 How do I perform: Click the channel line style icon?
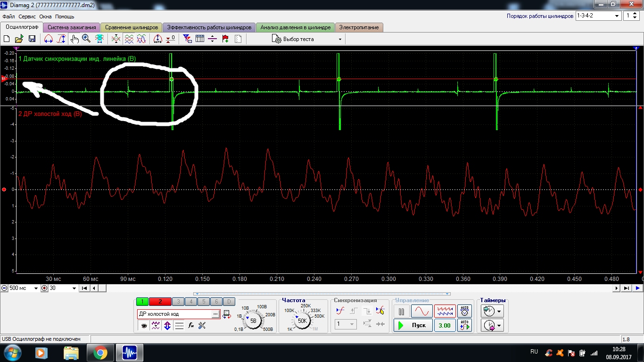(x=179, y=325)
